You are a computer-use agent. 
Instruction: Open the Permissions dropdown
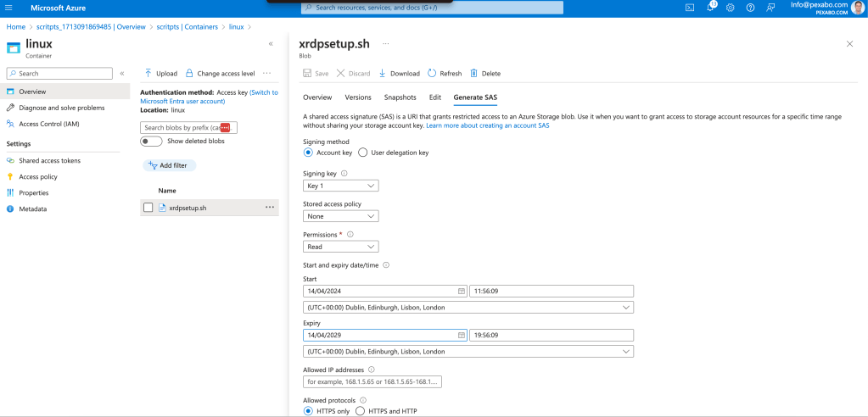(341, 247)
